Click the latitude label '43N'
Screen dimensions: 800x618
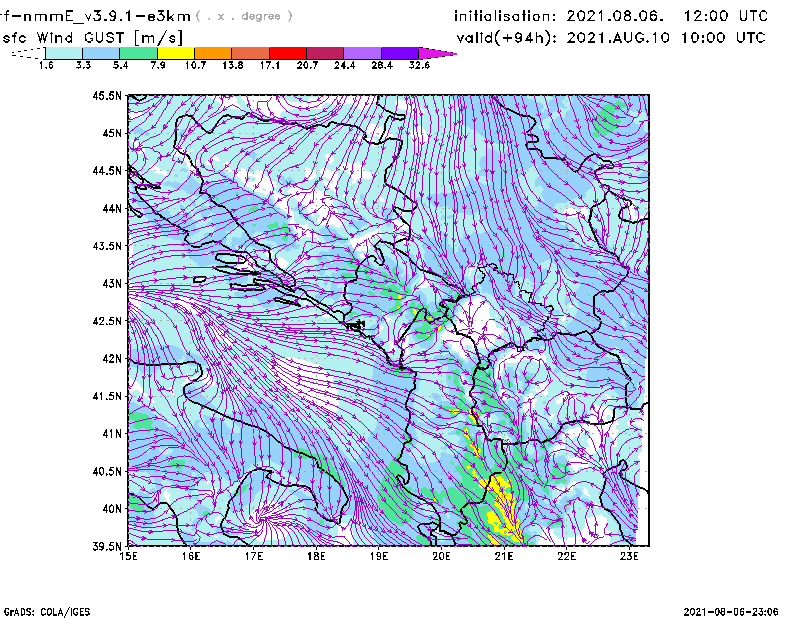pos(112,283)
